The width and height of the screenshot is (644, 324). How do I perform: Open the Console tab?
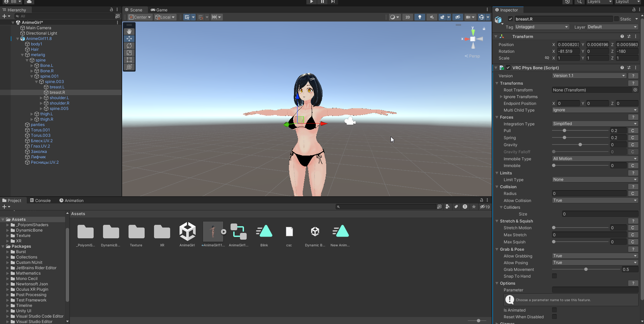tap(40, 201)
